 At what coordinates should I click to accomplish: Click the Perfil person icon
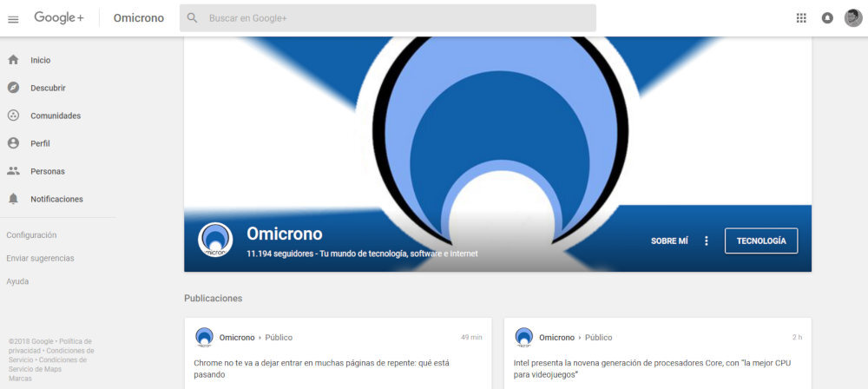point(13,143)
